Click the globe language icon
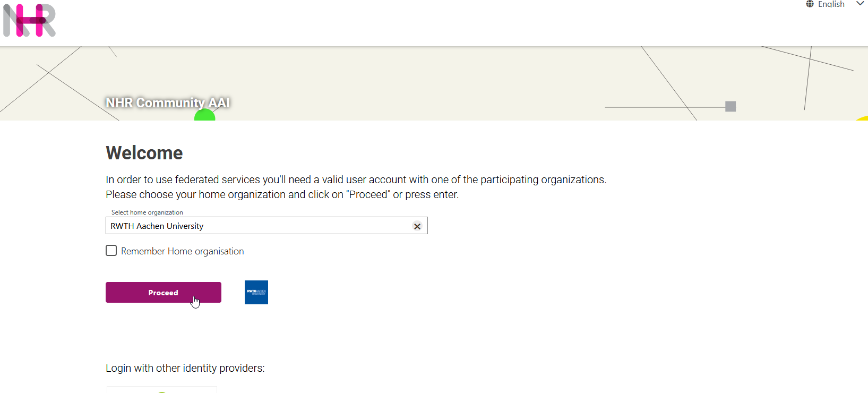Screen dimensions: 868x393 [810, 4]
